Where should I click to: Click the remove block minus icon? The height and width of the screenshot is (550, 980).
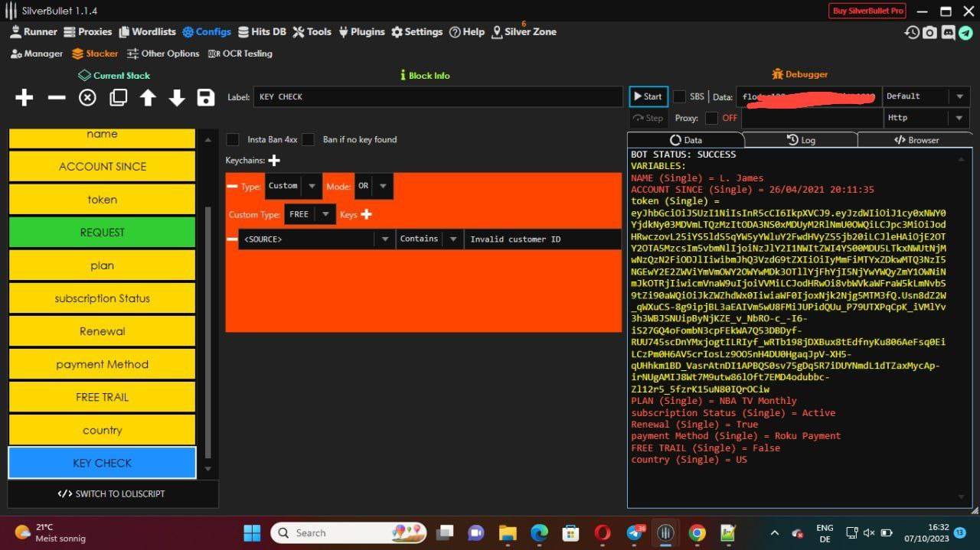(57, 98)
